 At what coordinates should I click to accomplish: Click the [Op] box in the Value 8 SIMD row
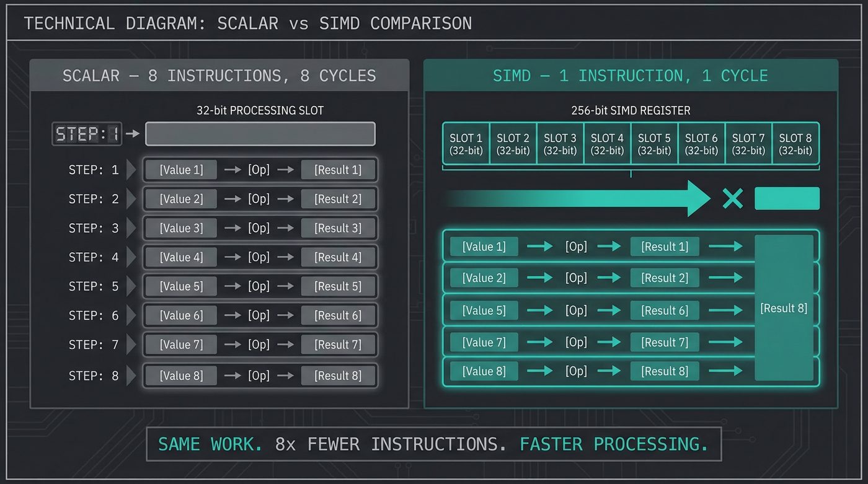click(576, 371)
